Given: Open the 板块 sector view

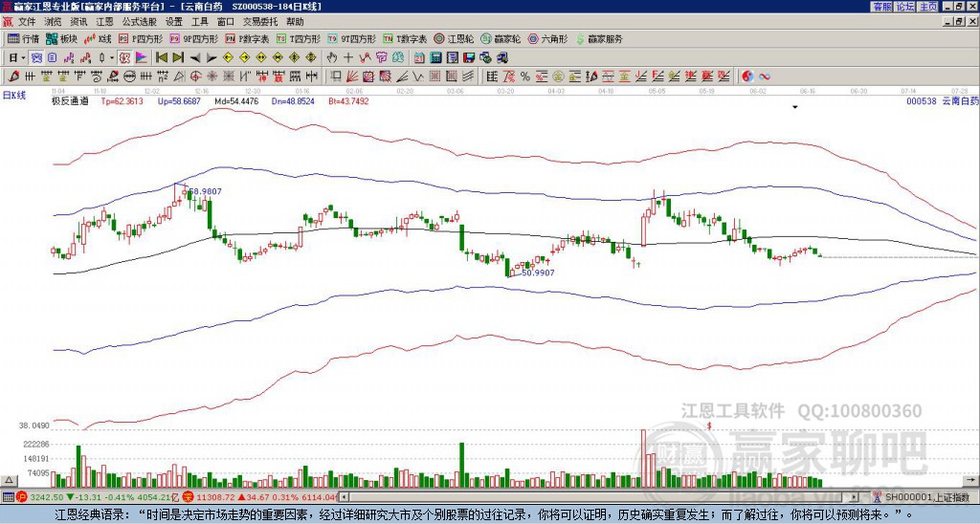Looking at the screenshot, I should coord(61,38).
